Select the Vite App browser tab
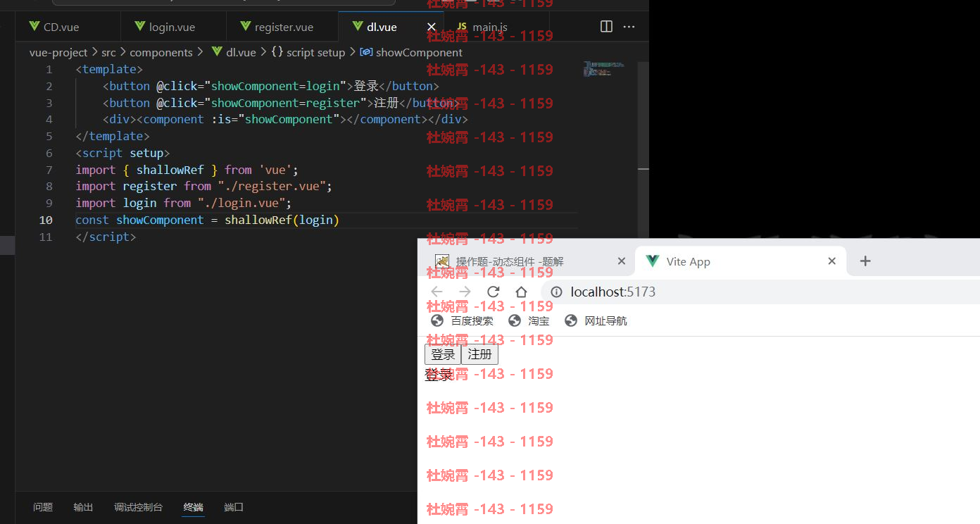The height and width of the screenshot is (524, 980). coord(739,261)
